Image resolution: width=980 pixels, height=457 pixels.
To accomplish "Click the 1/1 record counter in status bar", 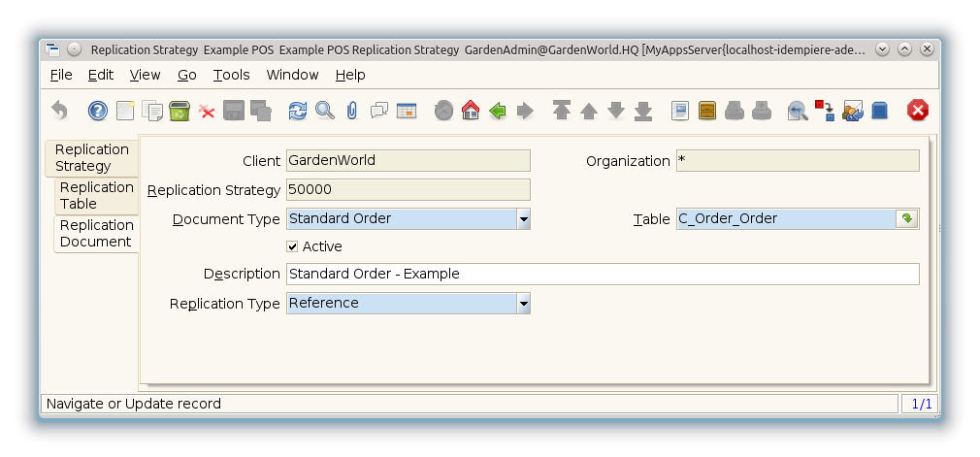I will pos(919,404).
